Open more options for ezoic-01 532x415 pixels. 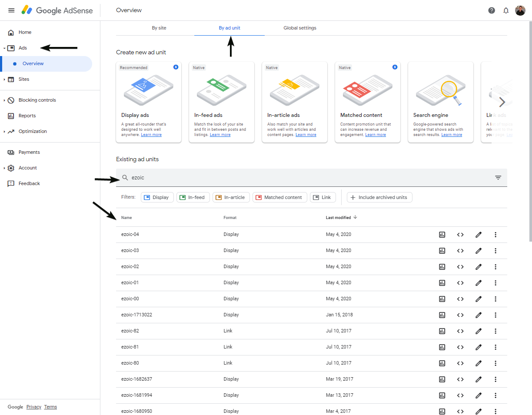coord(495,283)
